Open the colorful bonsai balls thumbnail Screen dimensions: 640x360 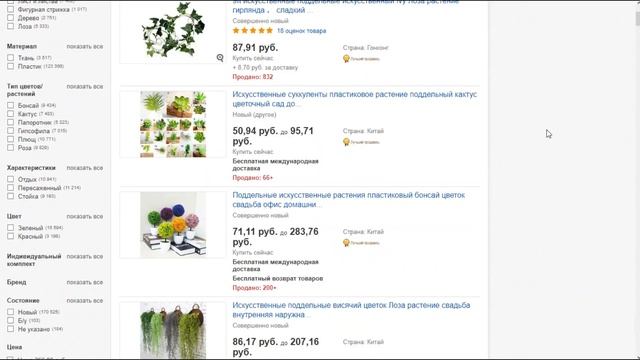pyautogui.click(x=173, y=224)
